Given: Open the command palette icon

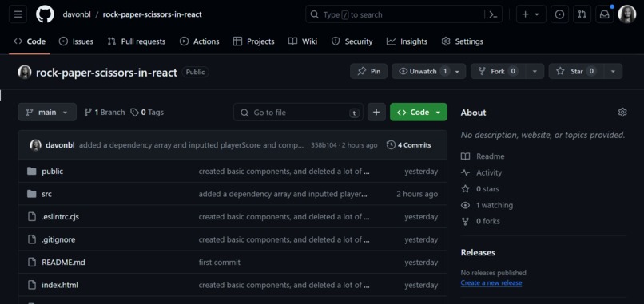Looking at the screenshot, I should [x=493, y=14].
